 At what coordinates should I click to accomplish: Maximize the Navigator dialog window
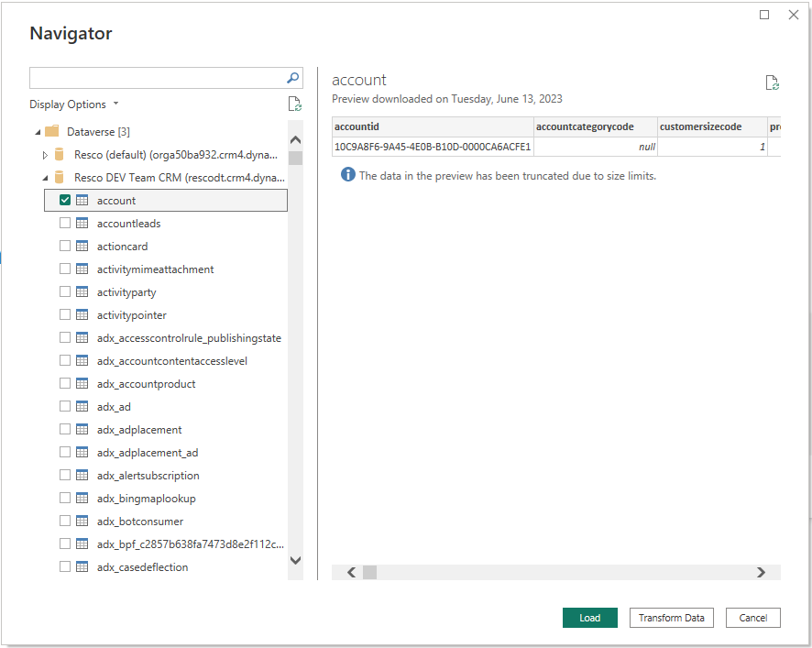click(764, 15)
